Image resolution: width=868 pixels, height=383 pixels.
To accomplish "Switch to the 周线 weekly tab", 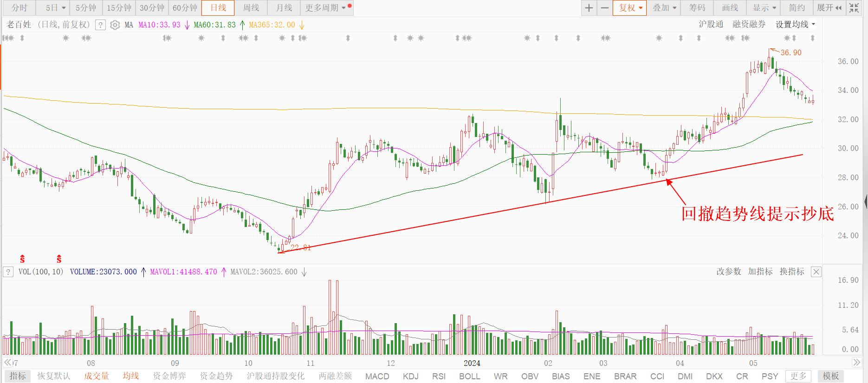I will 251,8.
